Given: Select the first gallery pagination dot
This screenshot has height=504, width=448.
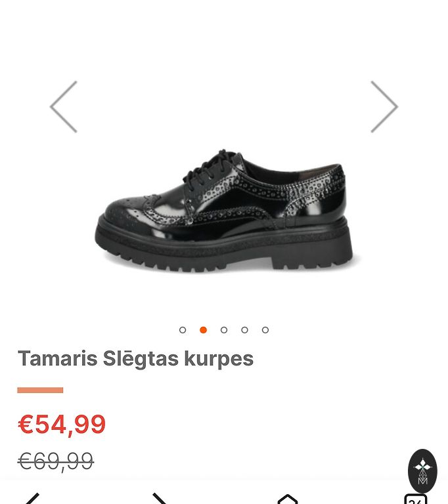Looking at the screenshot, I should [x=183, y=330].
